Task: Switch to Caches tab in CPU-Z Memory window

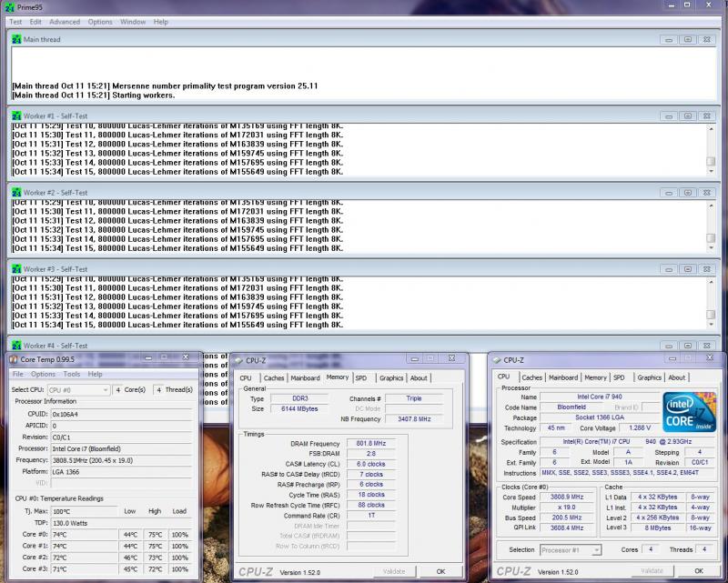Action: point(274,378)
